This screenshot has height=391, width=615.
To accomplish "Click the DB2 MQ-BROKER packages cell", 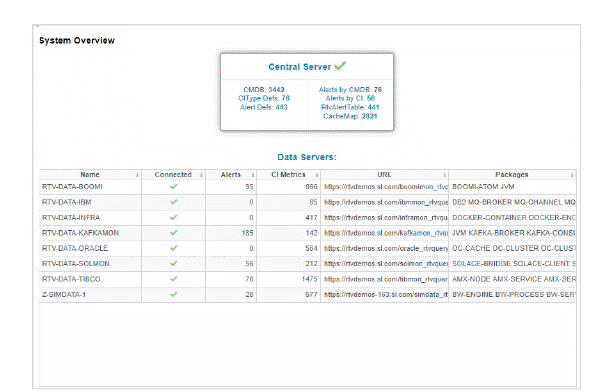I will click(x=513, y=202).
